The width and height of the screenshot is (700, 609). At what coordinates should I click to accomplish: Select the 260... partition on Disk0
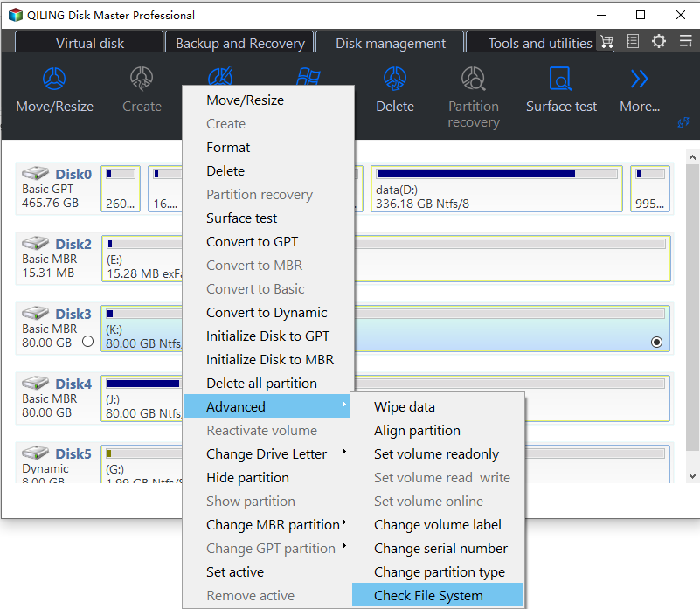[x=121, y=189]
